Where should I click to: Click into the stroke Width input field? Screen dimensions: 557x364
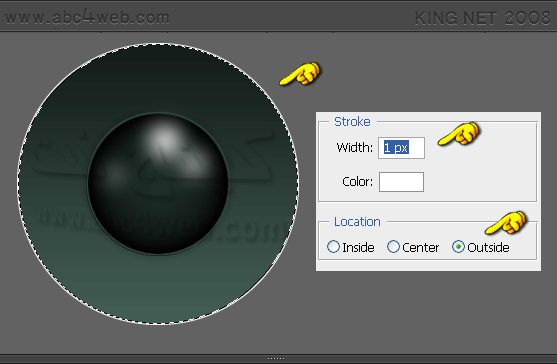coord(401,148)
